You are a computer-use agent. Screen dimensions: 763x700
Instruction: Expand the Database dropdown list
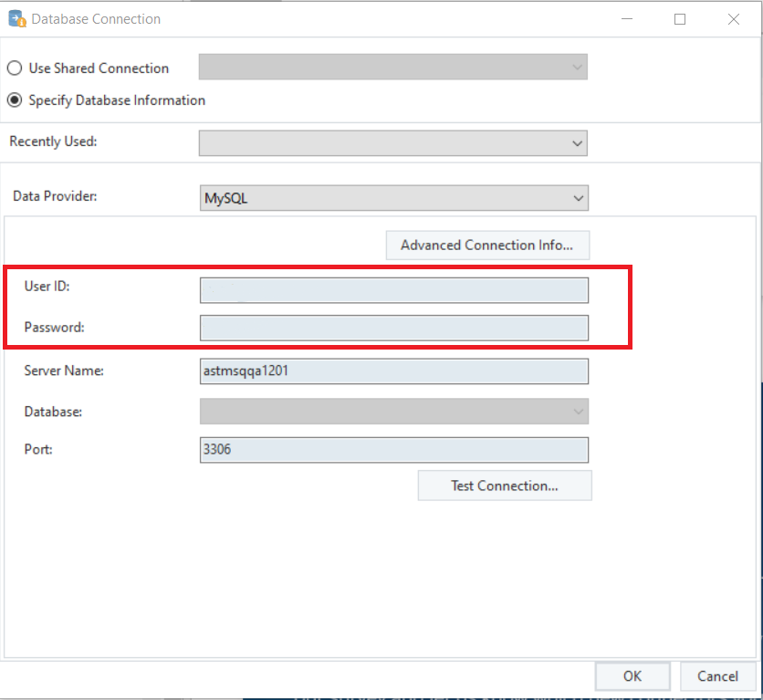393,412
